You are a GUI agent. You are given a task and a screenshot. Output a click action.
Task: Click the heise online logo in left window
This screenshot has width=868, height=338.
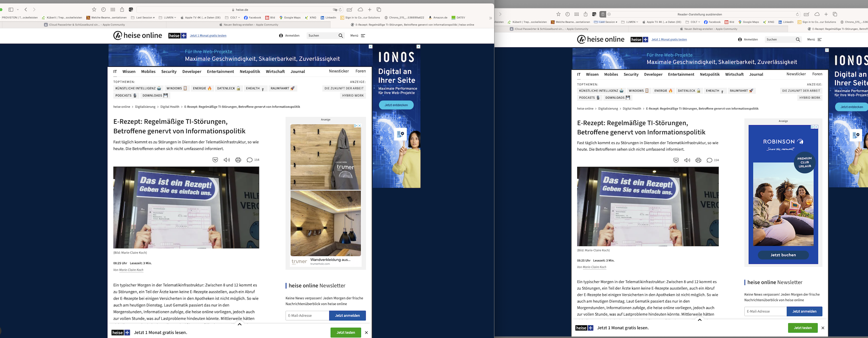138,35
